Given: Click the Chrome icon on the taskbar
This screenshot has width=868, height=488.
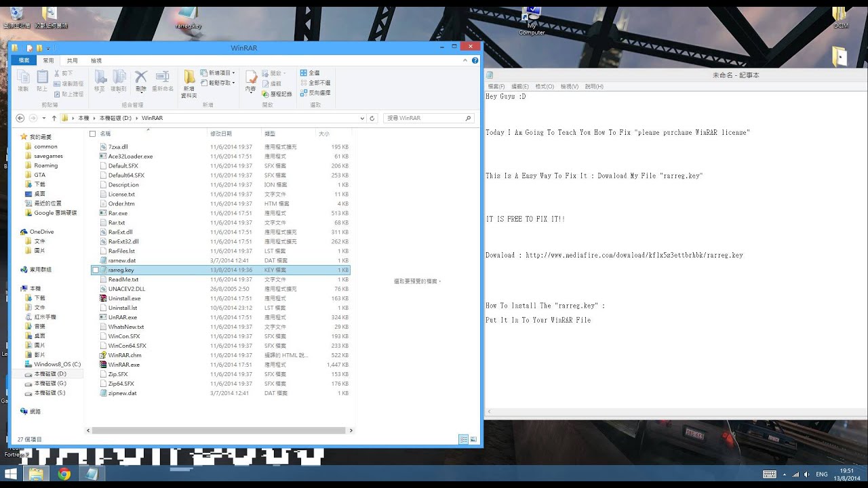Looking at the screenshot, I should coord(64,474).
